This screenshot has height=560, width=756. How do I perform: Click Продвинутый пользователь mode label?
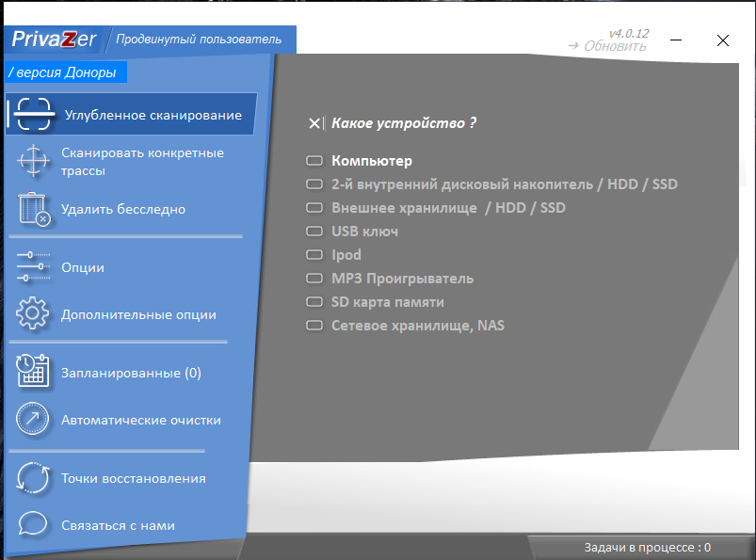[x=199, y=39]
